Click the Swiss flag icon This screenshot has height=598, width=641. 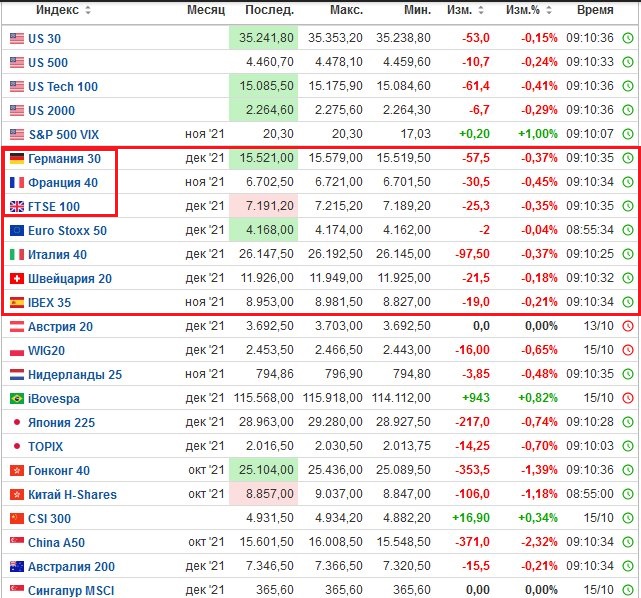[17, 278]
